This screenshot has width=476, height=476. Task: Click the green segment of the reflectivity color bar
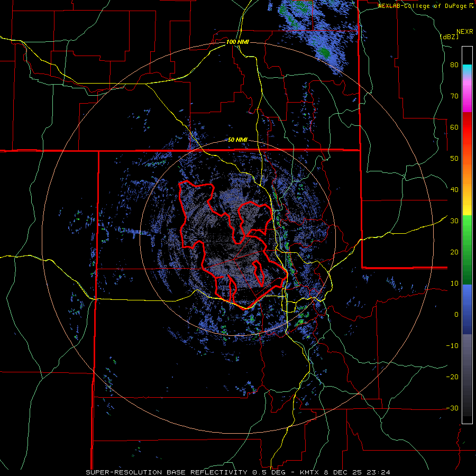pos(467,250)
